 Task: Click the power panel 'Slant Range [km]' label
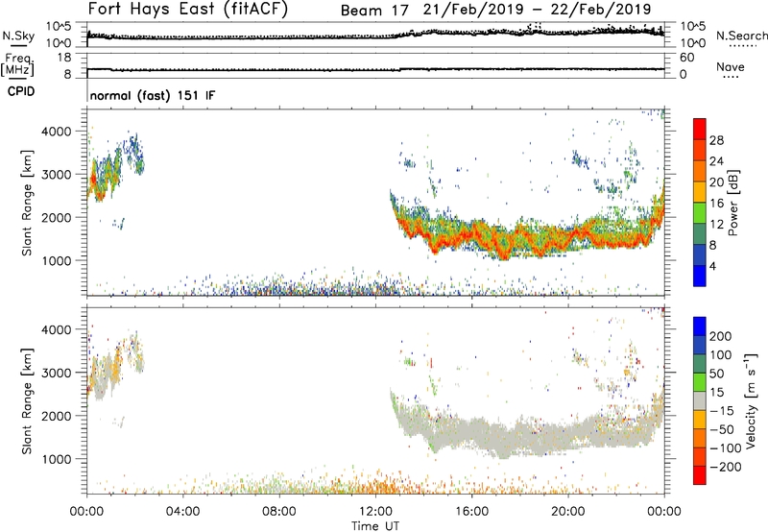click(x=27, y=203)
